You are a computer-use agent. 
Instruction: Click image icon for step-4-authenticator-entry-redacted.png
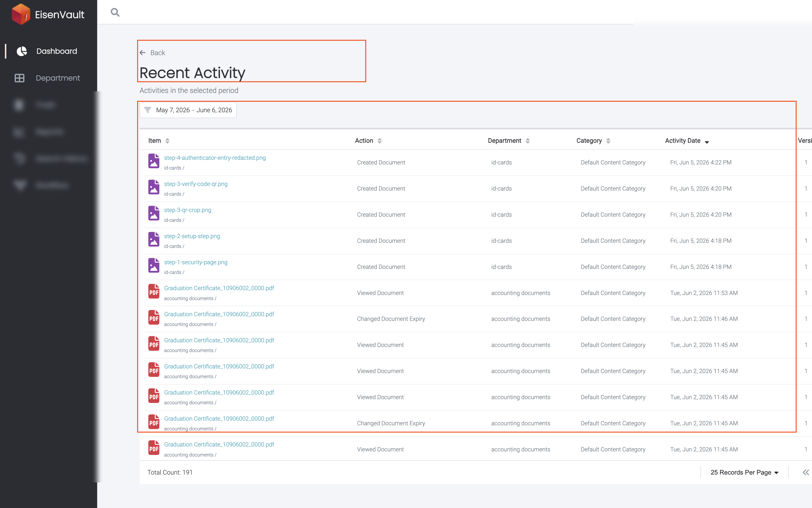154,161
